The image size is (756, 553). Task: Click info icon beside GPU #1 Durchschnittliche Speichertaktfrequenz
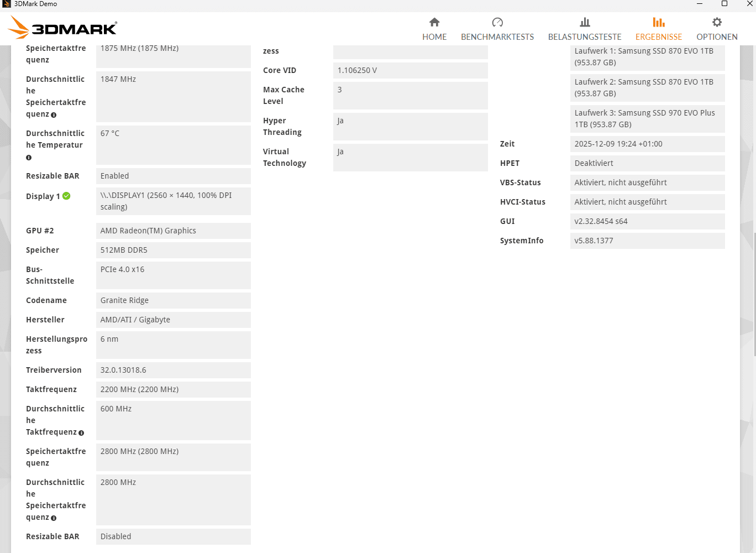[54, 115]
